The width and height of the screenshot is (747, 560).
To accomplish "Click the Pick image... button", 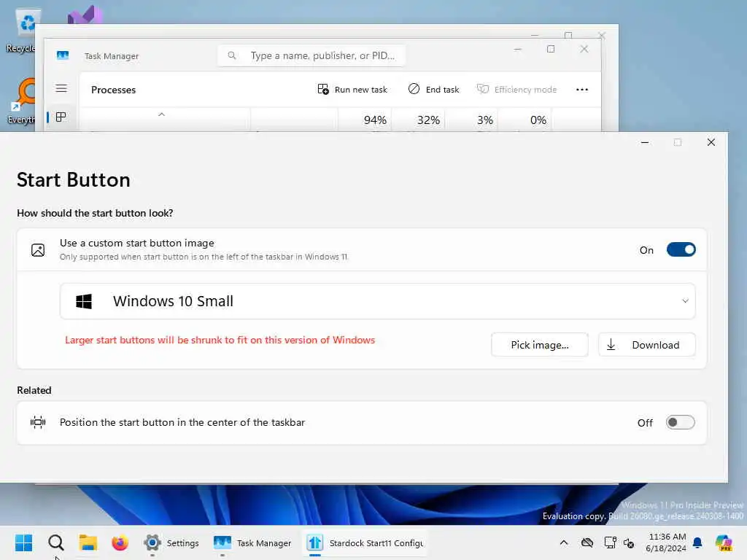I will [540, 345].
